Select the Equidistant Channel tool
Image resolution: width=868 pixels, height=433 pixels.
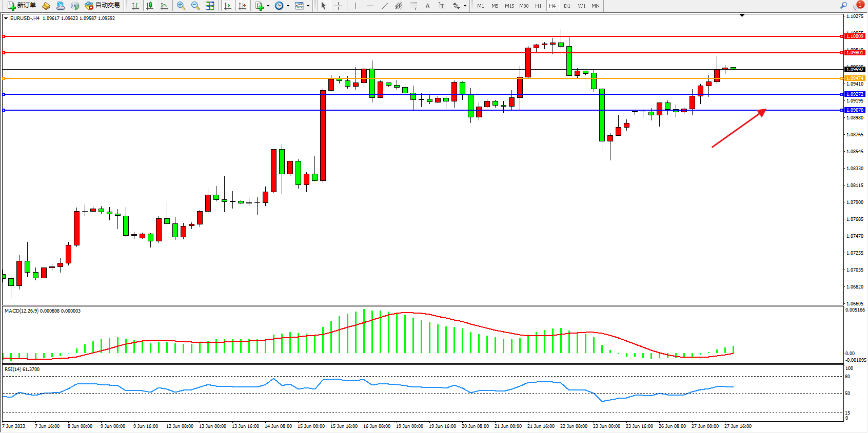pyautogui.click(x=399, y=6)
